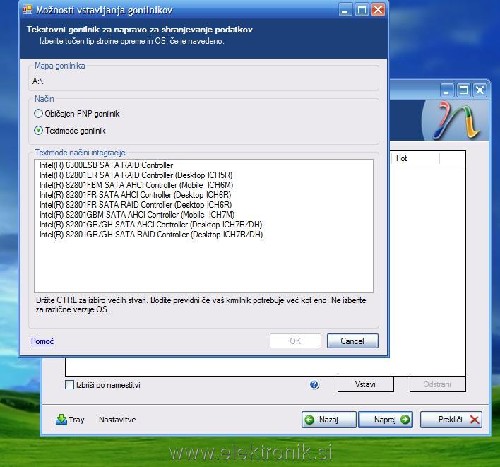Select the Textmode gonilnik radio button
The image size is (500, 467).
pyautogui.click(x=39, y=131)
